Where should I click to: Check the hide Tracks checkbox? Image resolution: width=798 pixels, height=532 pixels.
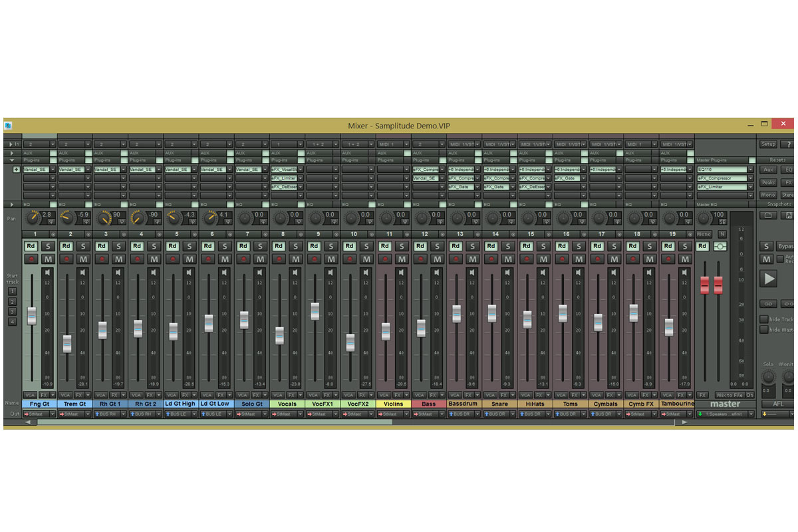763,319
